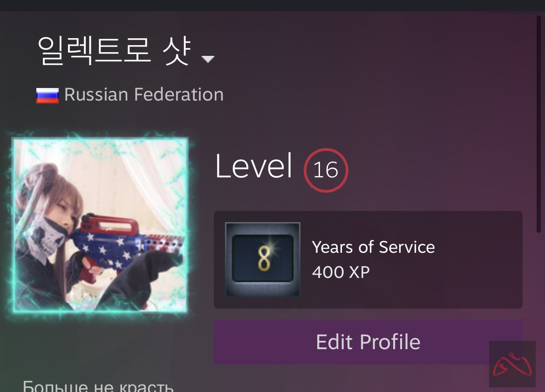The height and width of the screenshot is (392, 545).
Task: Click the Russian flag icon
Action: pos(48,95)
